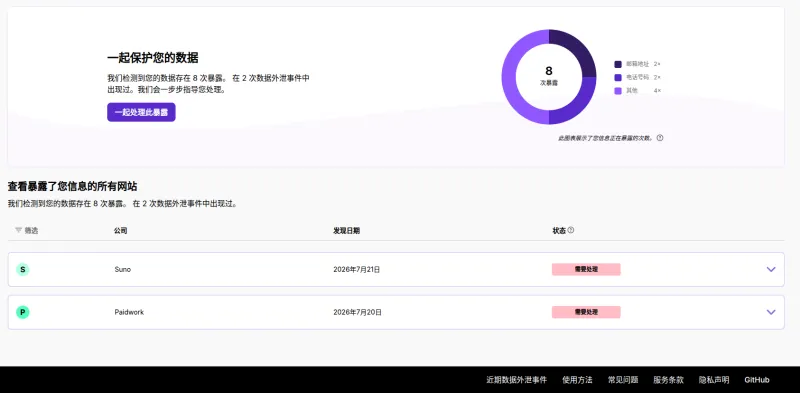The width and height of the screenshot is (800, 393).
Task: Click the 筛选 filter label
Action: tap(31, 231)
